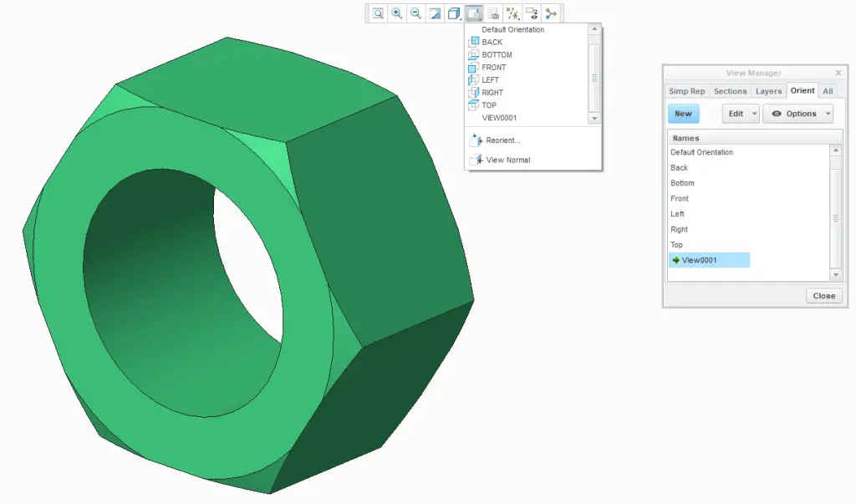Switch to the Sections tab
The image size is (856, 504).
730,90
